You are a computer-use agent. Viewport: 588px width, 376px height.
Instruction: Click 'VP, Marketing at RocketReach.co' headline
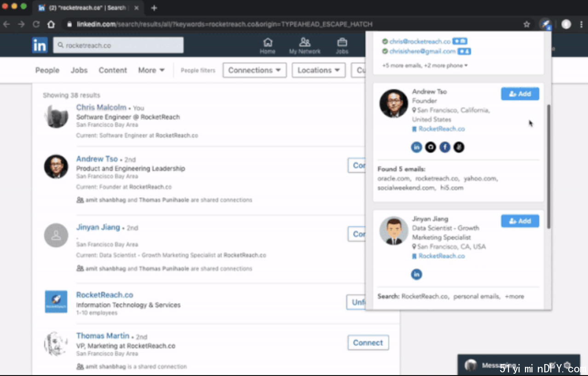[126, 346]
